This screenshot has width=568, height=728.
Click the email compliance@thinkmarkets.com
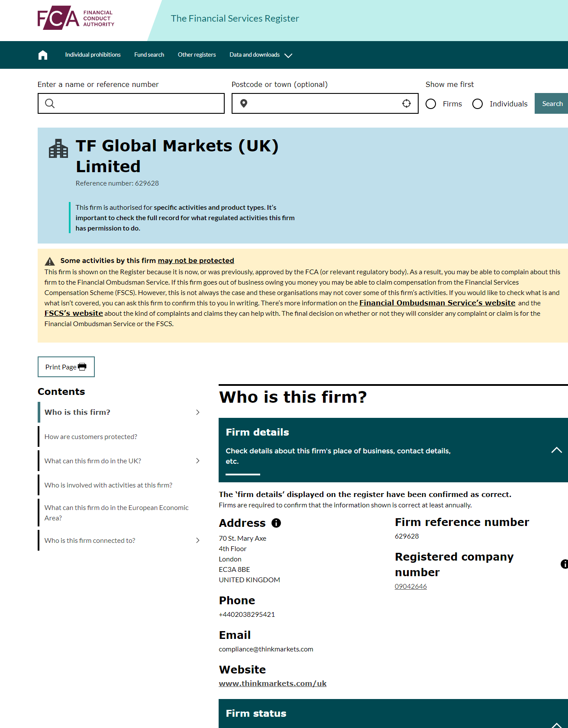[266, 649]
